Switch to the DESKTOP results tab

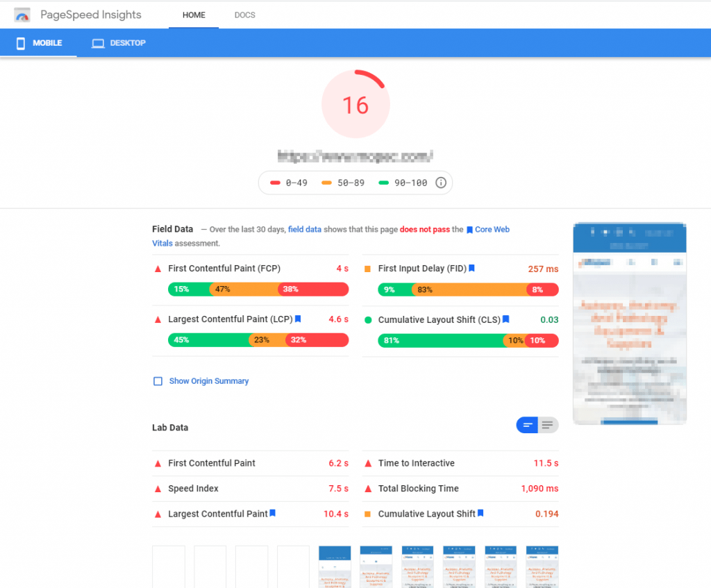pos(118,43)
